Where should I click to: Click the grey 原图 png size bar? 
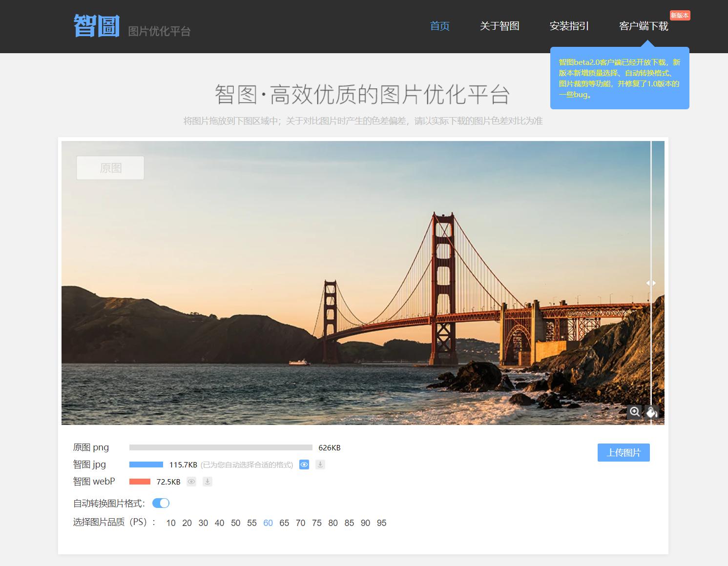221,447
